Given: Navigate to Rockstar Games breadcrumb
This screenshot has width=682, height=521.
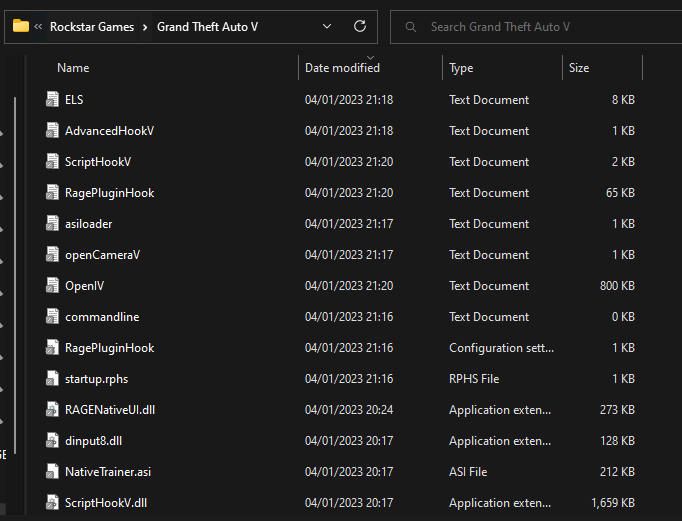Looking at the screenshot, I should (x=92, y=27).
